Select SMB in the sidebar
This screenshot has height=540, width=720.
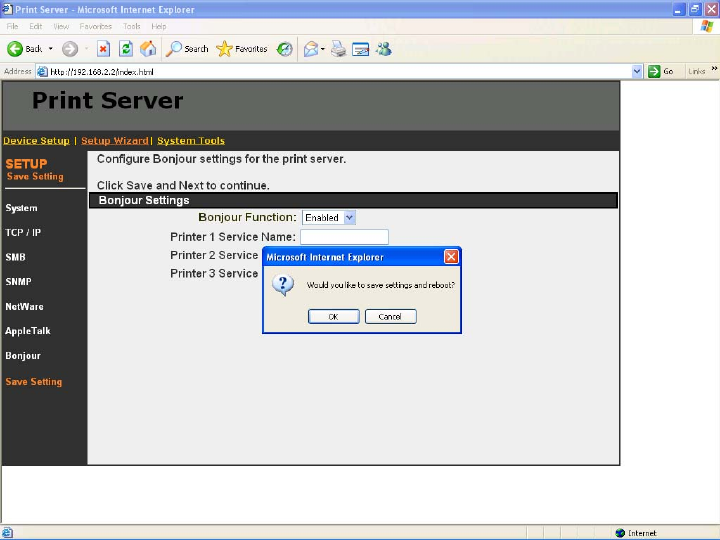pyautogui.click(x=15, y=257)
